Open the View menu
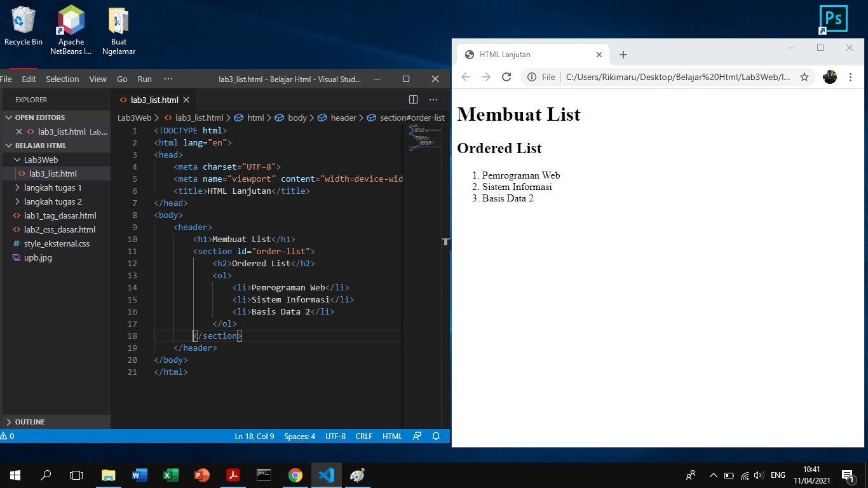Screen dimensions: 868x488 click(x=98, y=79)
